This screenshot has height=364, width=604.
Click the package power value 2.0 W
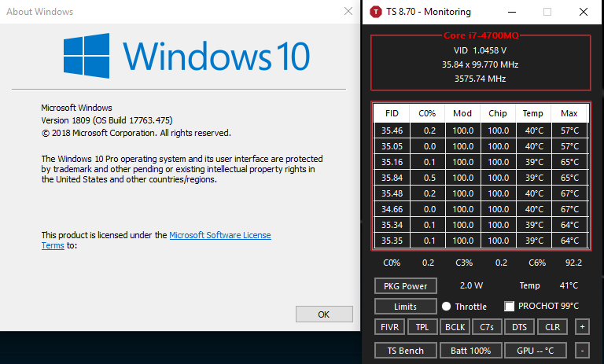(471, 285)
